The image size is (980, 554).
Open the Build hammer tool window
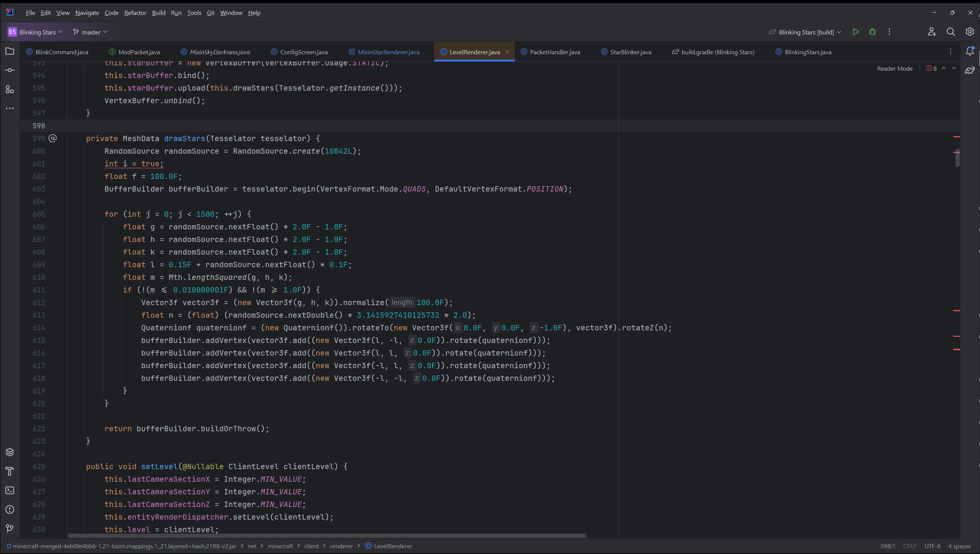[x=10, y=471]
